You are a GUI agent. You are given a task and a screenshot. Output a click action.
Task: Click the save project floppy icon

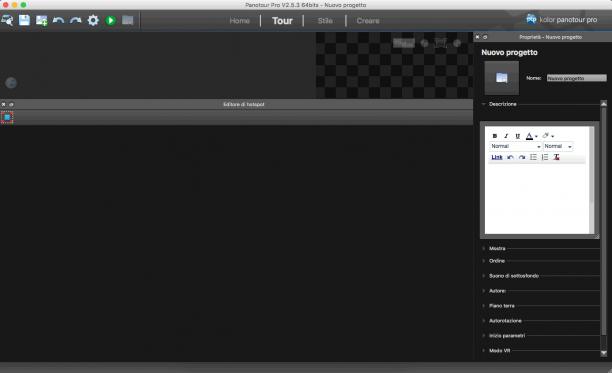(24, 20)
